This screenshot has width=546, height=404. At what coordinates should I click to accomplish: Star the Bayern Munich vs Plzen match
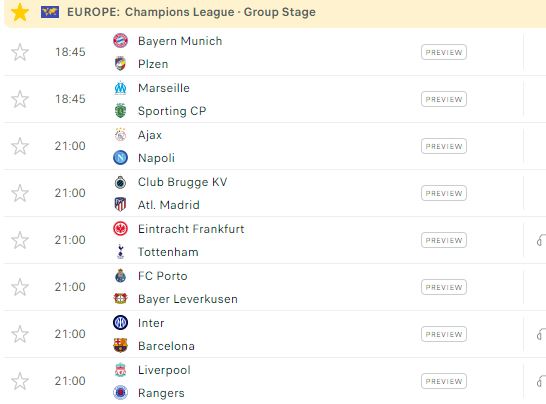(20, 52)
